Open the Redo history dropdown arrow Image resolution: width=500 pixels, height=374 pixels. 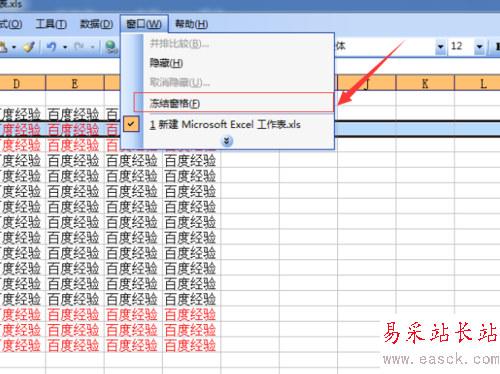click(93, 47)
